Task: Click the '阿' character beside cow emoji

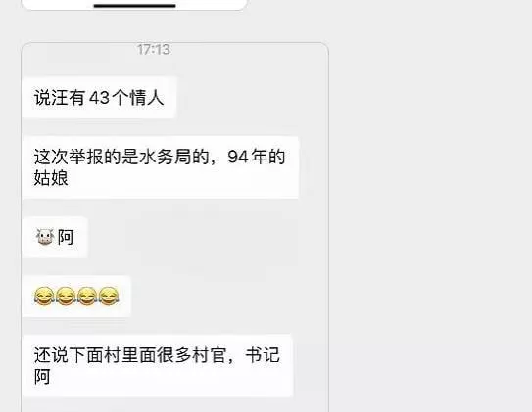Action: pos(66,237)
